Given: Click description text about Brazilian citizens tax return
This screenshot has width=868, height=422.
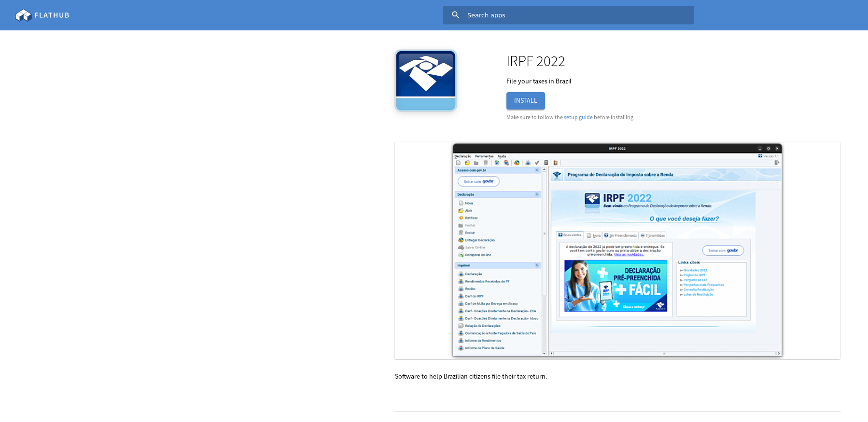Looking at the screenshot, I should point(471,376).
